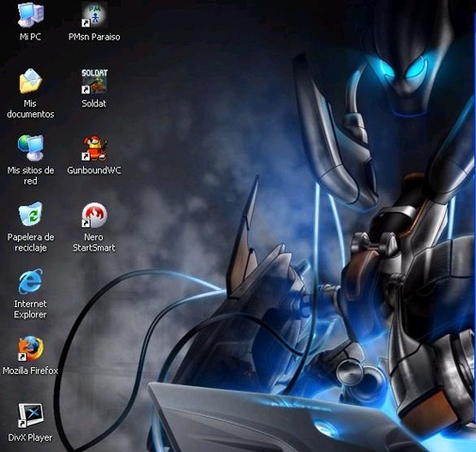Click the DivX Player shortcut icon

pyautogui.click(x=30, y=415)
